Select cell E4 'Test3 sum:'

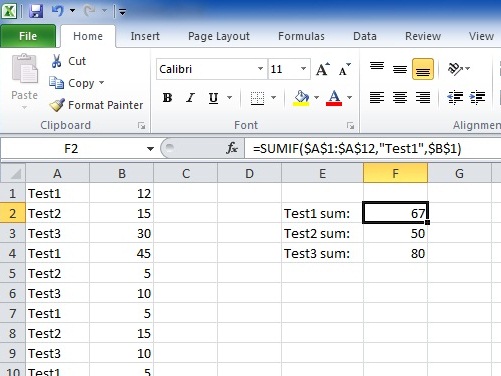pos(322,253)
